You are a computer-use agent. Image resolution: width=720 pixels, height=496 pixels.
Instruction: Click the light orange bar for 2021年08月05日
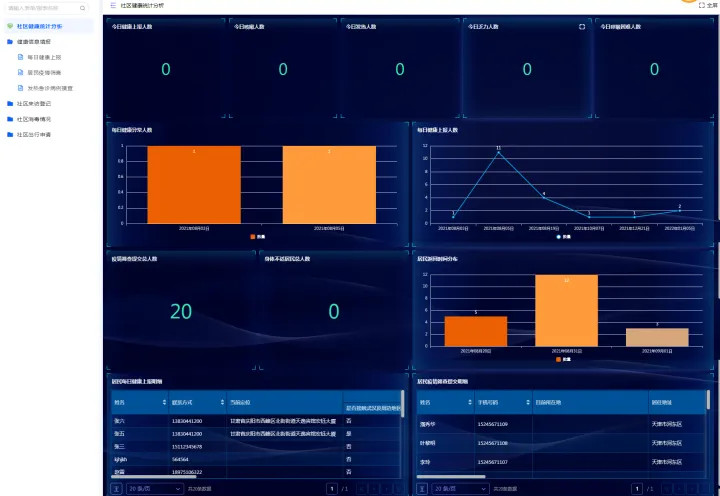[x=329, y=185]
